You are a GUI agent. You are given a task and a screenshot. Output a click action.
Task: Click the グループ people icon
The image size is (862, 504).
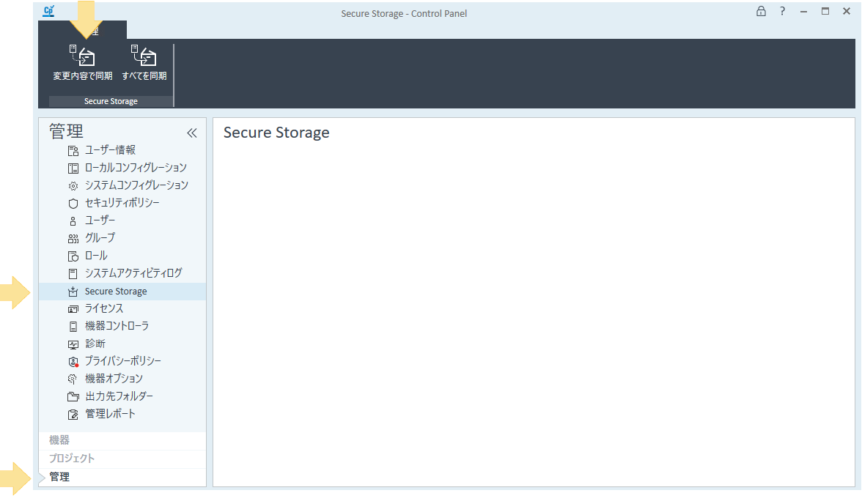[x=73, y=239]
